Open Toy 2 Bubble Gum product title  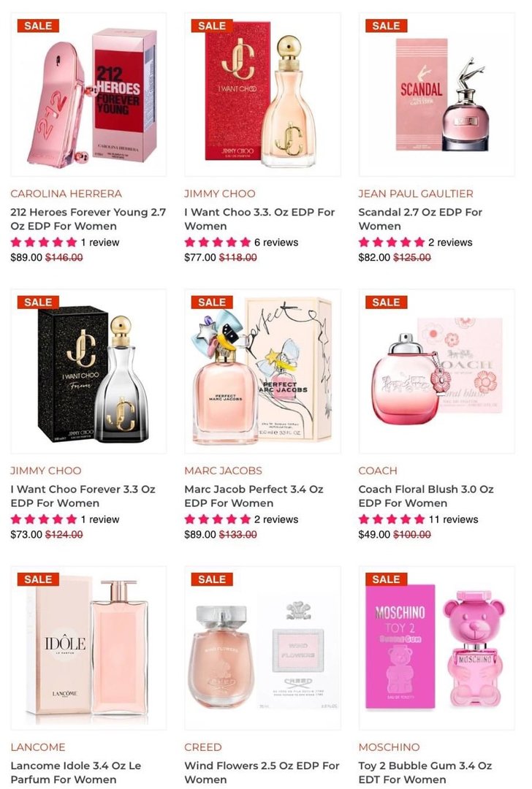(x=425, y=772)
